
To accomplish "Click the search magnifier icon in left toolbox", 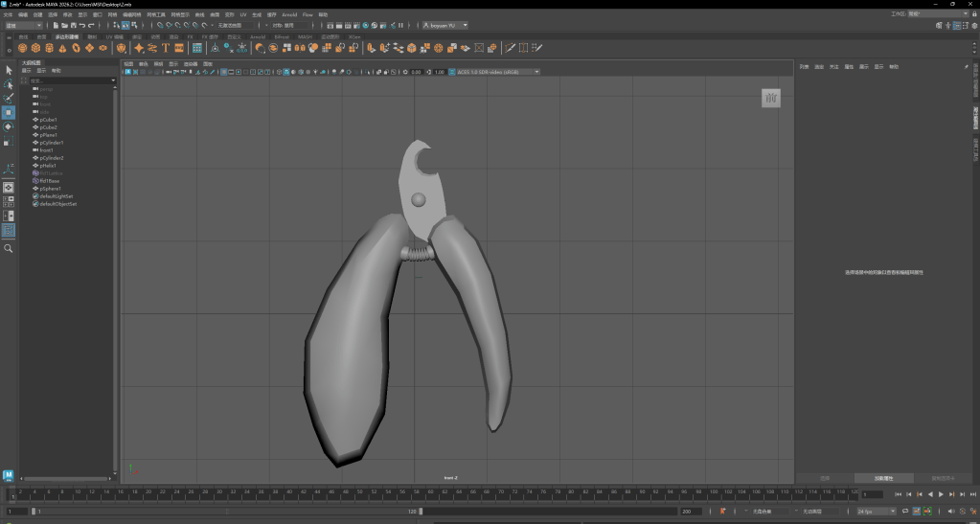I will point(9,248).
